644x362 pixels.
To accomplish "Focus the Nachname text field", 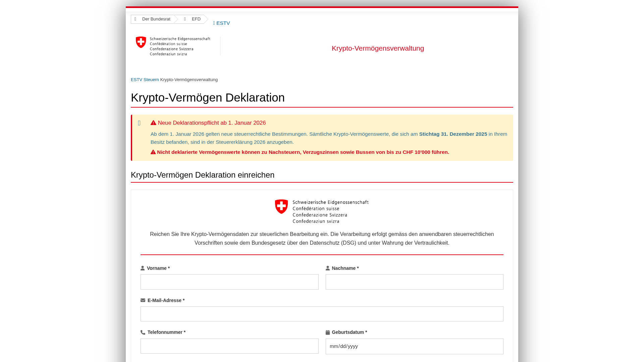I will pyautogui.click(x=414, y=282).
